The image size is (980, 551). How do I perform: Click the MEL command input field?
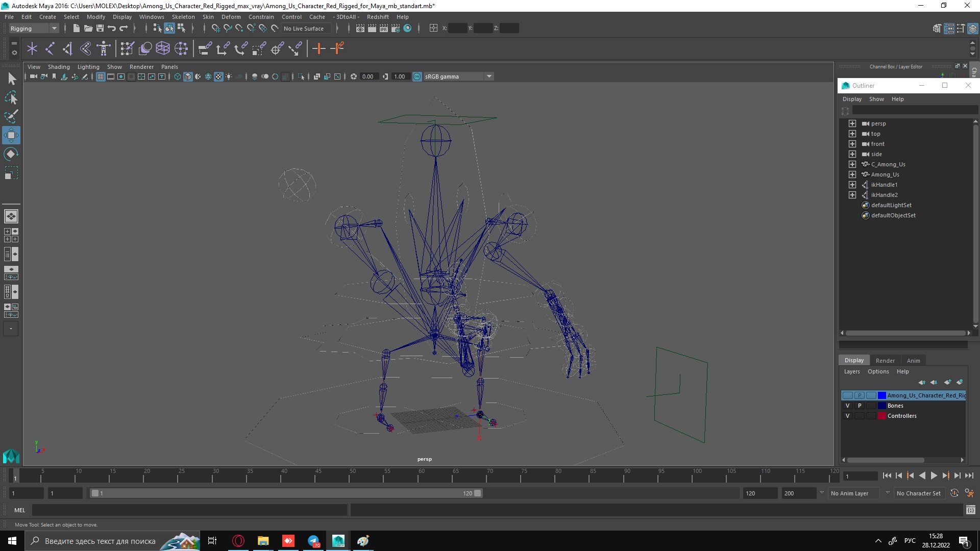(x=189, y=510)
